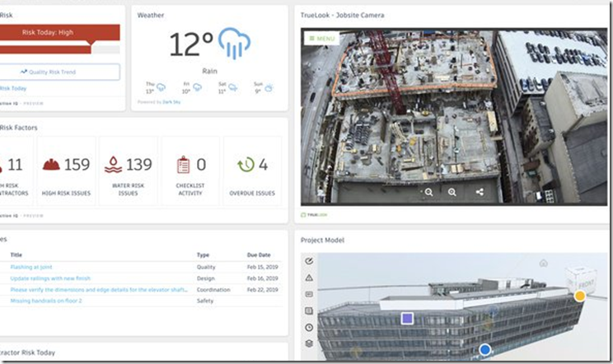Click the Risk Today: High banner
The height and width of the screenshot is (364, 613).
coord(60,32)
